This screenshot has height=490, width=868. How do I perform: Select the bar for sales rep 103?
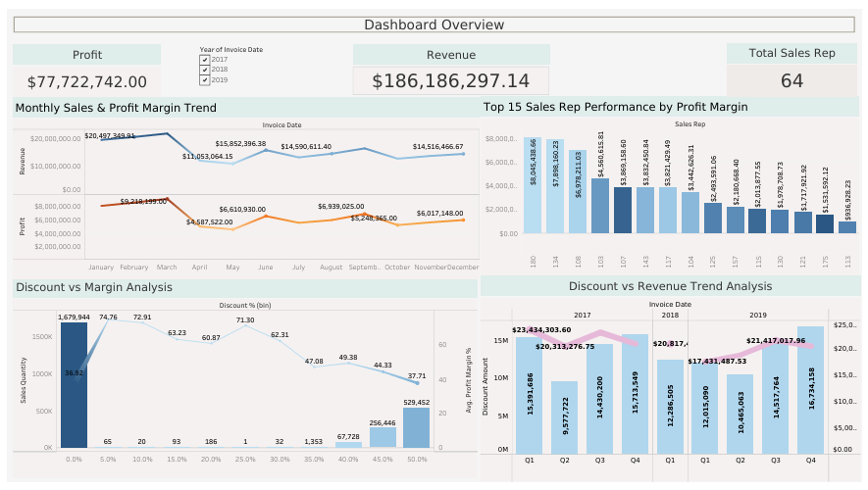[x=600, y=206]
